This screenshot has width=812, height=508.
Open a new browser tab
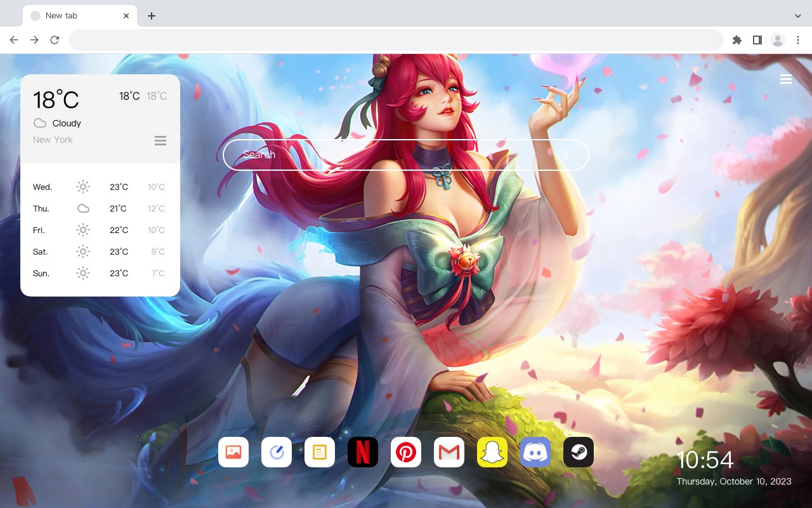(x=151, y=15)
